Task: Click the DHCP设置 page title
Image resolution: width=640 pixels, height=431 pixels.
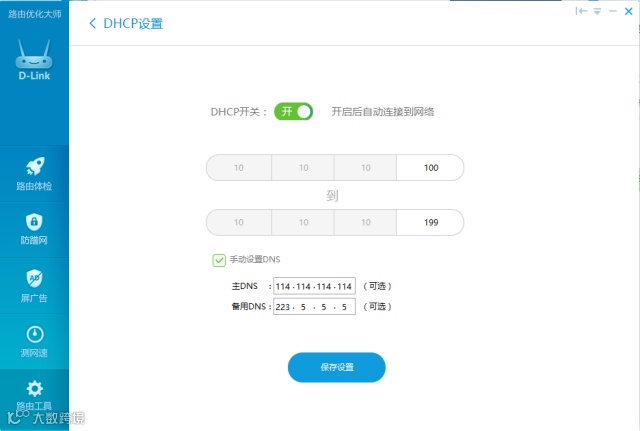Action: click(x=133, y=23)
